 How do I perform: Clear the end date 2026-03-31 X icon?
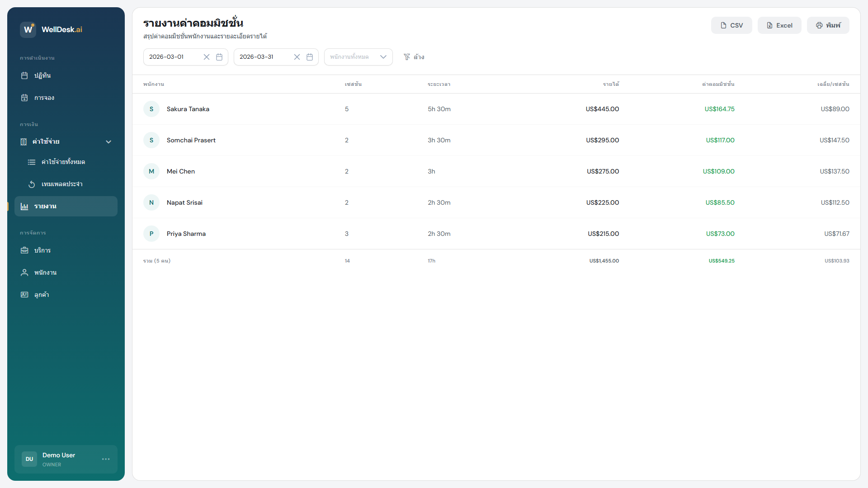(x=297, y=57)
